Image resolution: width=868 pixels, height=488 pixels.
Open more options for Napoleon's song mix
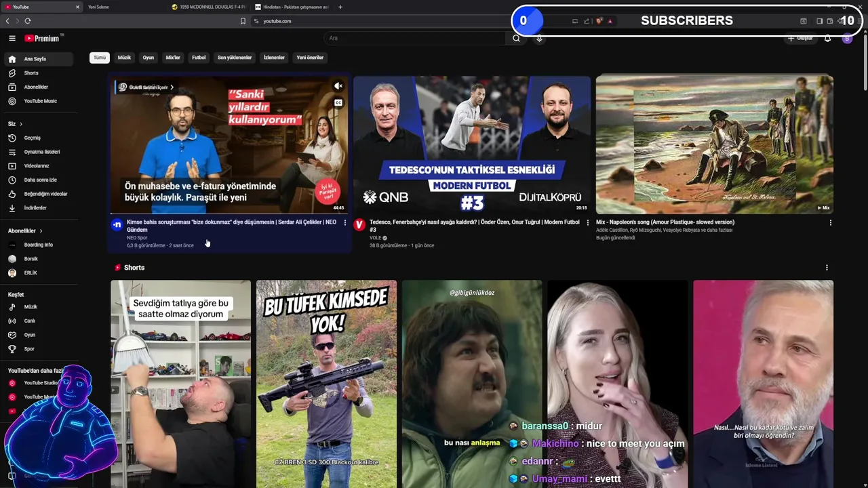pos(830,222)
